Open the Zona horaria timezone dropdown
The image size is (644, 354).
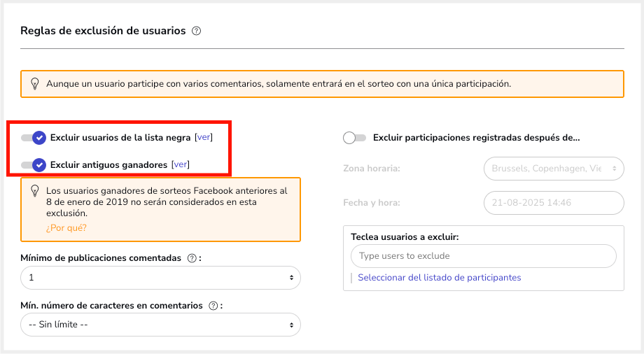[553, 169]
